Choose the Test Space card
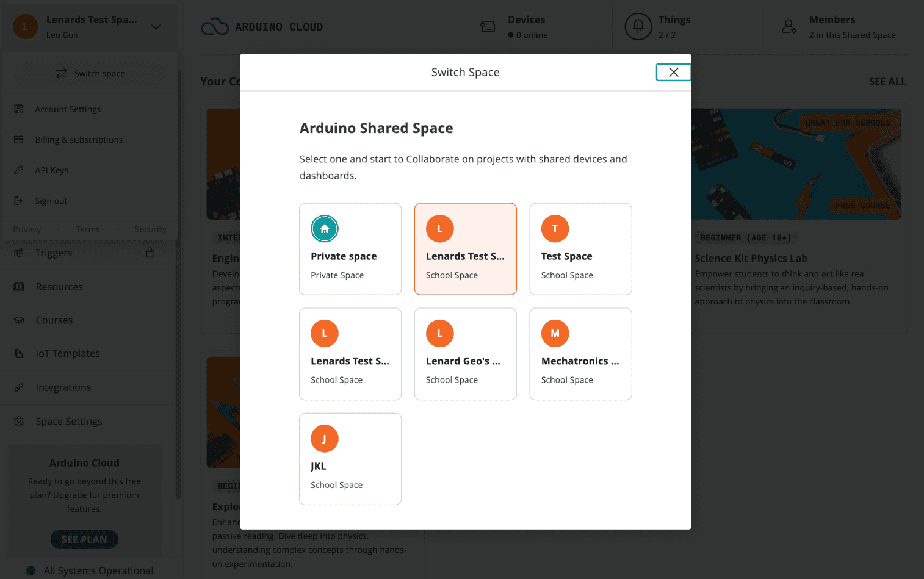The height and width of the screenshot is (579, 924). pos(580,249)
